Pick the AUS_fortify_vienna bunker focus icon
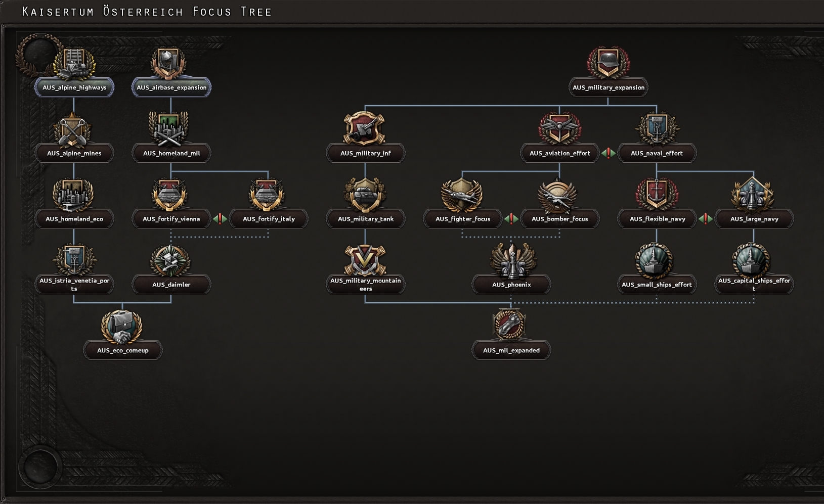The height and width of the screenshot is (504, 824). click(x=170, y=195)
